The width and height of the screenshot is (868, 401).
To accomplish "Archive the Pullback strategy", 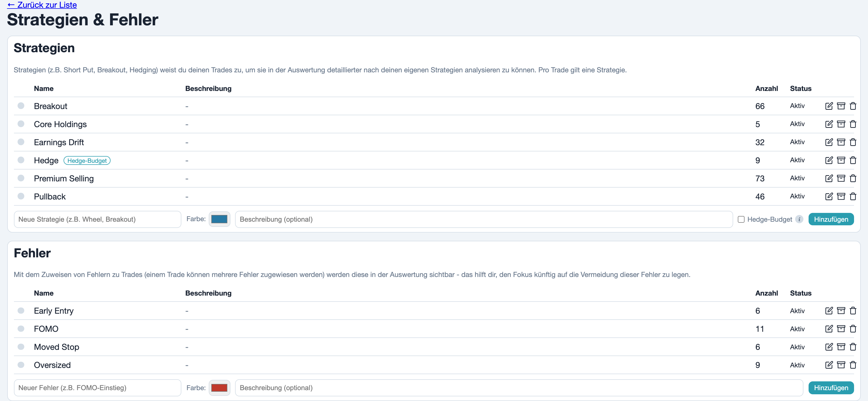I will pos(841,196).
